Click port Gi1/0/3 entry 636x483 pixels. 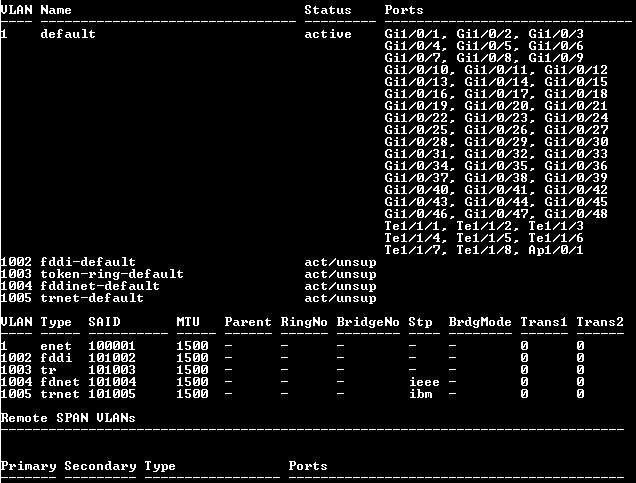(556, 34)
